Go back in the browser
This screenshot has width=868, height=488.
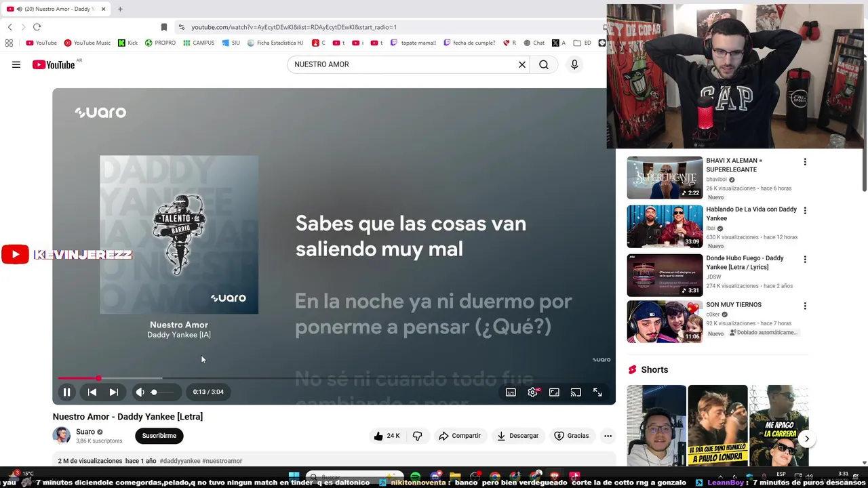9,27
